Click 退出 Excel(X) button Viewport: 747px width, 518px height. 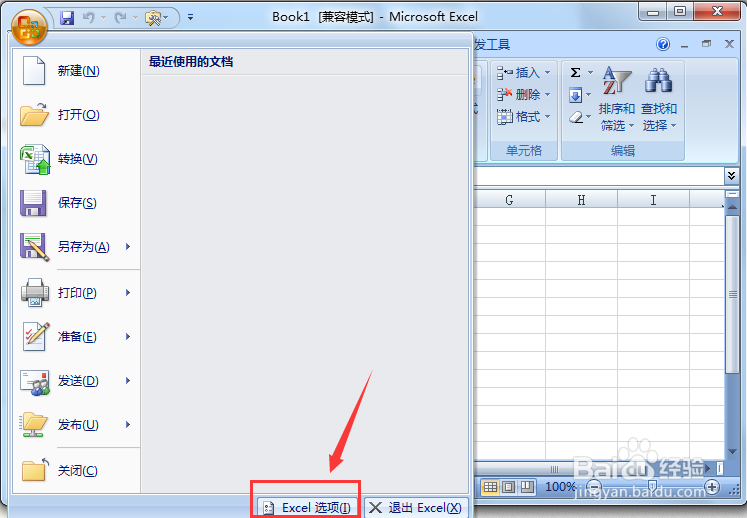pos(416,508)
